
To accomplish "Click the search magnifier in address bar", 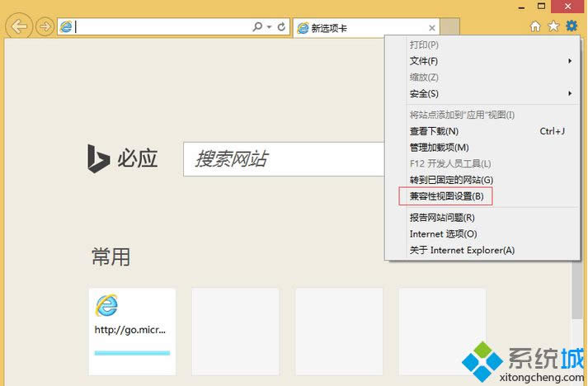I will [258, 27].
